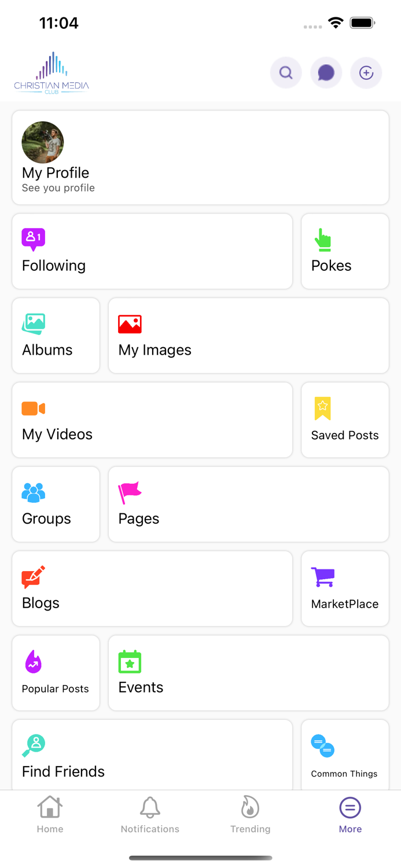Open the chat messages icon
Viewport: 401px width, 868px height.
pos(326,73)
